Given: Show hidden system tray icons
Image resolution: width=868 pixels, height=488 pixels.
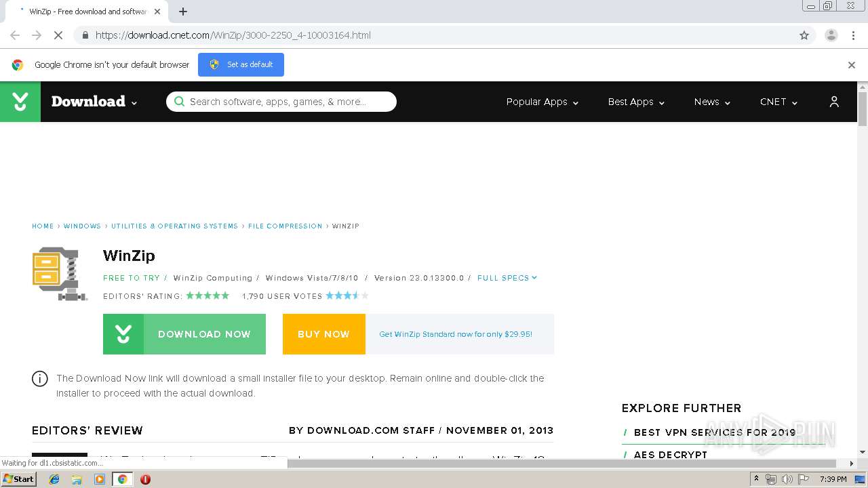Looking at the screenshot, I should (x=756, y=479).
